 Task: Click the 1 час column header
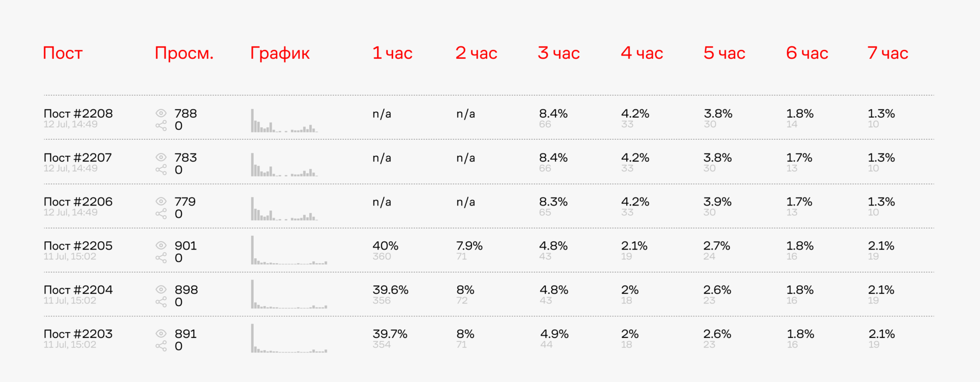[x=393, y=53]
